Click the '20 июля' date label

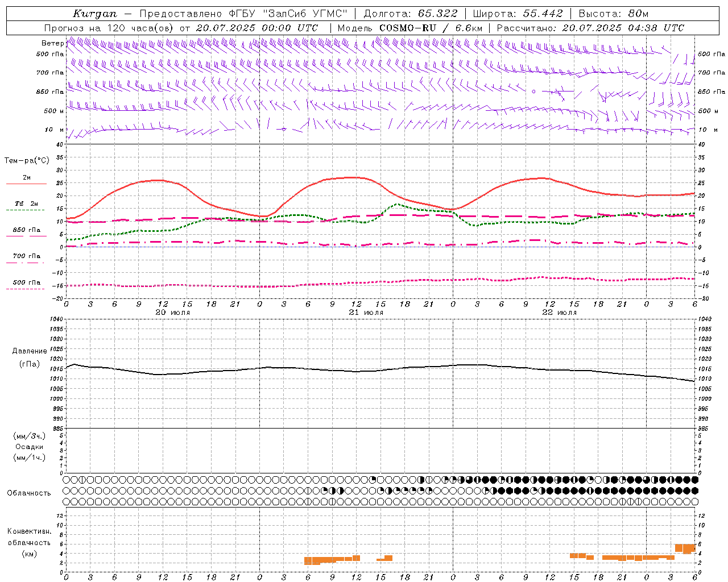(x=173, y=313)
